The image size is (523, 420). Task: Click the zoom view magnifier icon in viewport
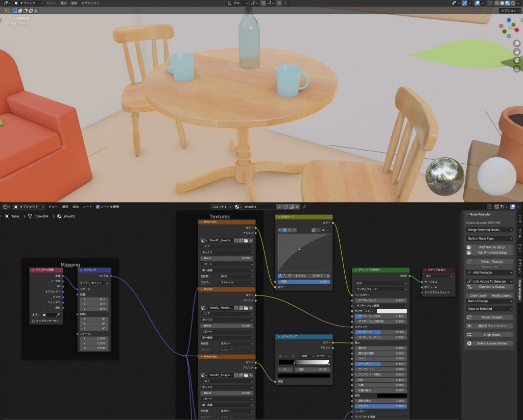point(516,43)
